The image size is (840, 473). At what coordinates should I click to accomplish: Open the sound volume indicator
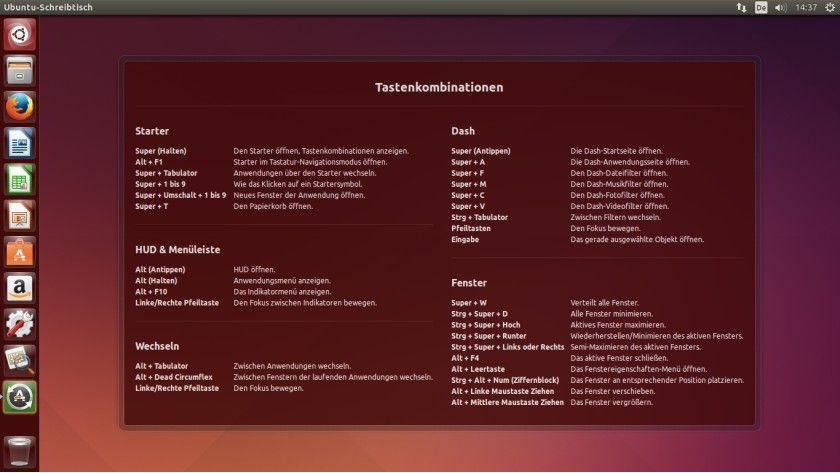780,7
